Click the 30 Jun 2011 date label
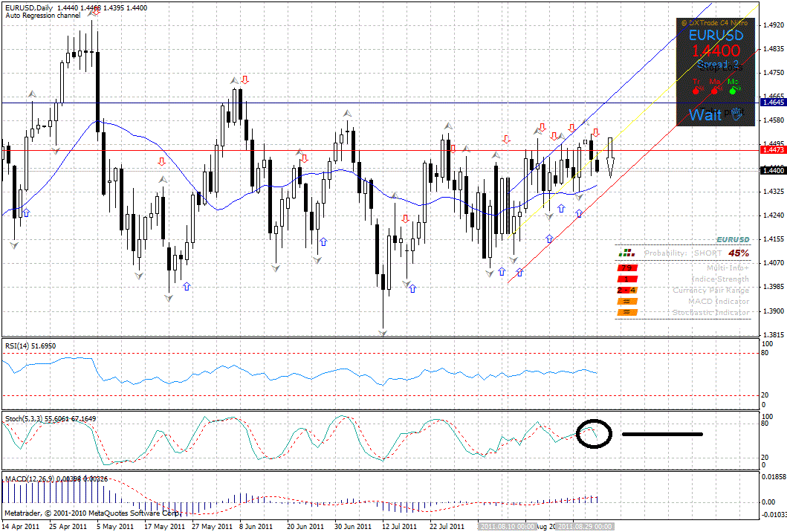Viewport: 787px width, 532px height. [x=353, y=527]
